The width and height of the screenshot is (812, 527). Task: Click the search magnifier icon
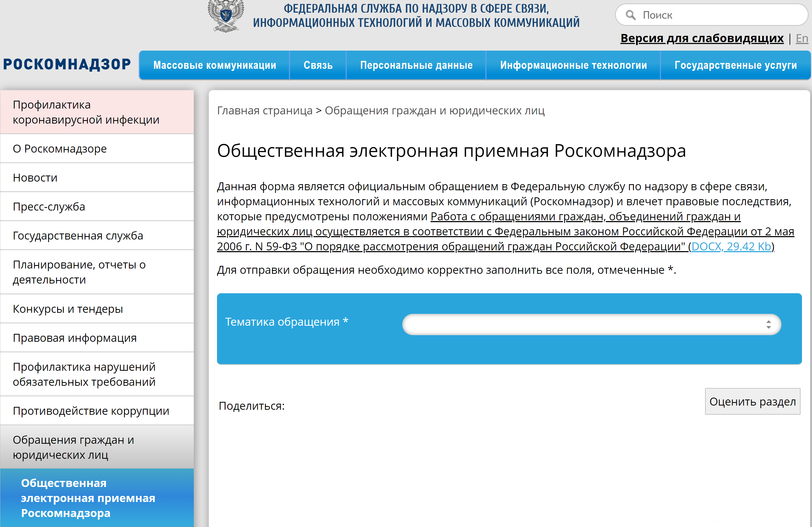click(631, 15)
